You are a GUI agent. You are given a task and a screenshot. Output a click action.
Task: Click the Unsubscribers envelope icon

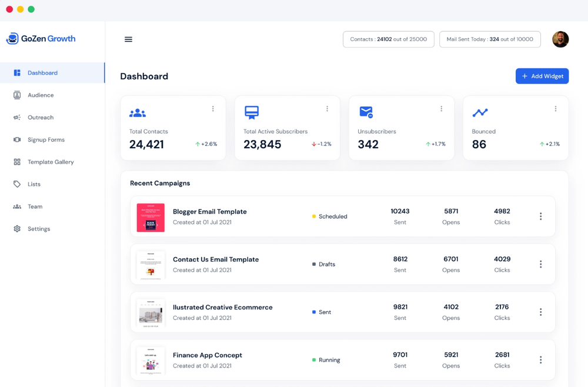click(x=366, y=112)
